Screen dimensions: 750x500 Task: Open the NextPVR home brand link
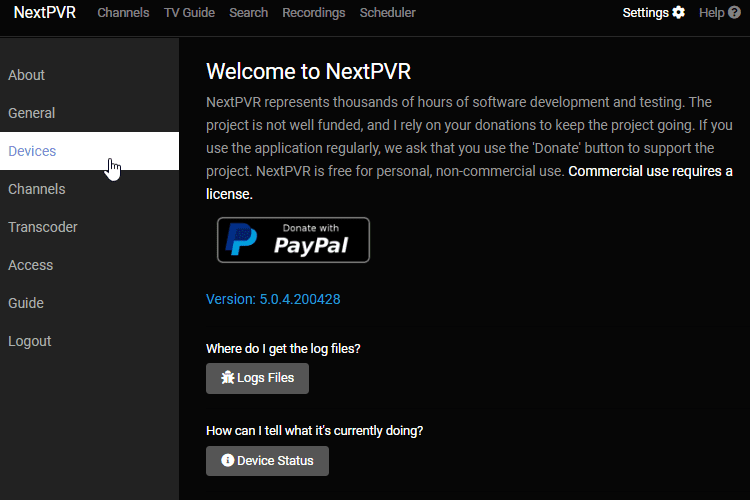pos(45,12)
